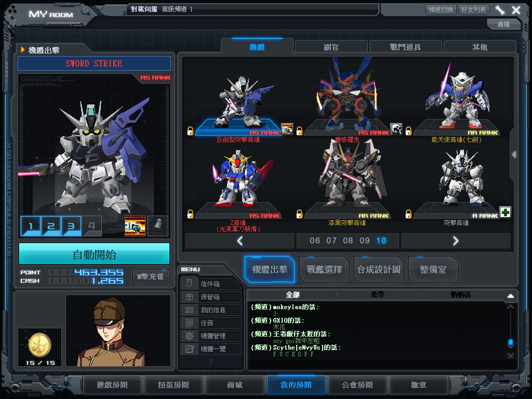This screenshot has width=532, height=399.
Task: Toggle lock on Z高達 unit
Action: 190,214
